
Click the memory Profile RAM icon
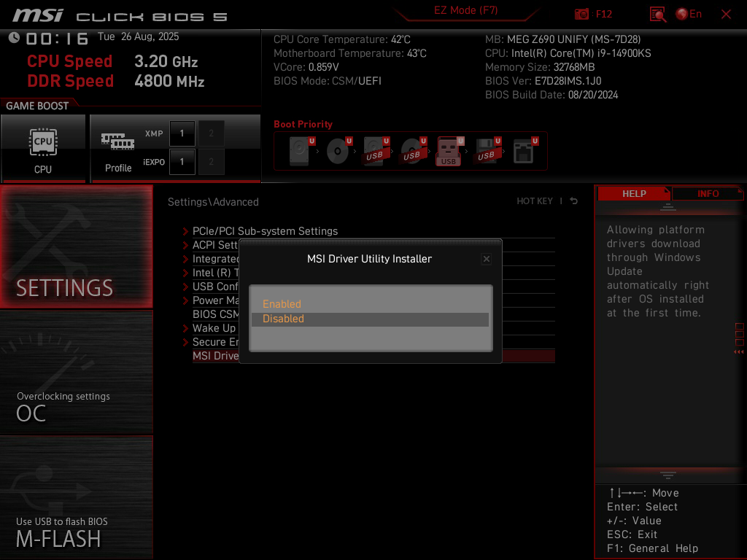point(117,141)
